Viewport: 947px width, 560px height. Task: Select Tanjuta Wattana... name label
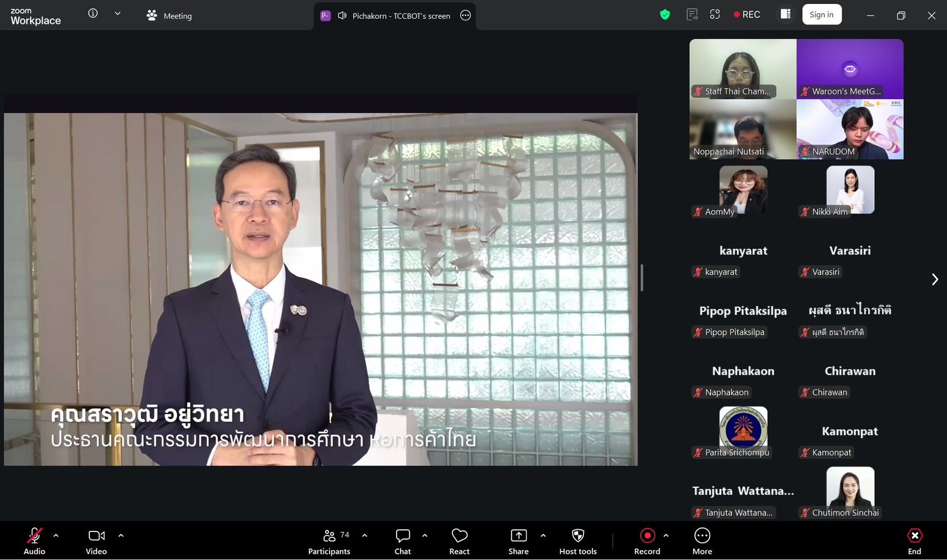733,513
